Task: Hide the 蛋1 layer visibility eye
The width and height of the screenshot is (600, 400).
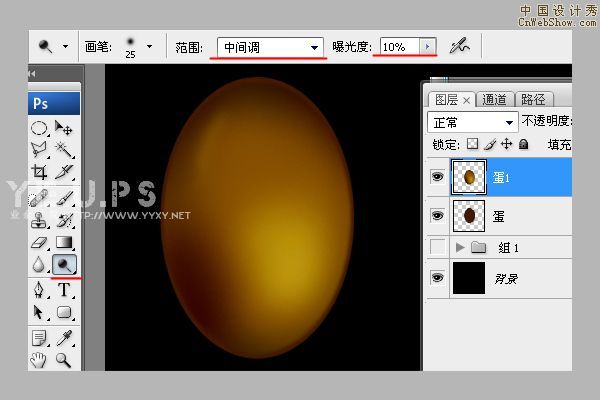Action: pyautogui.click(x=437, y=177)
